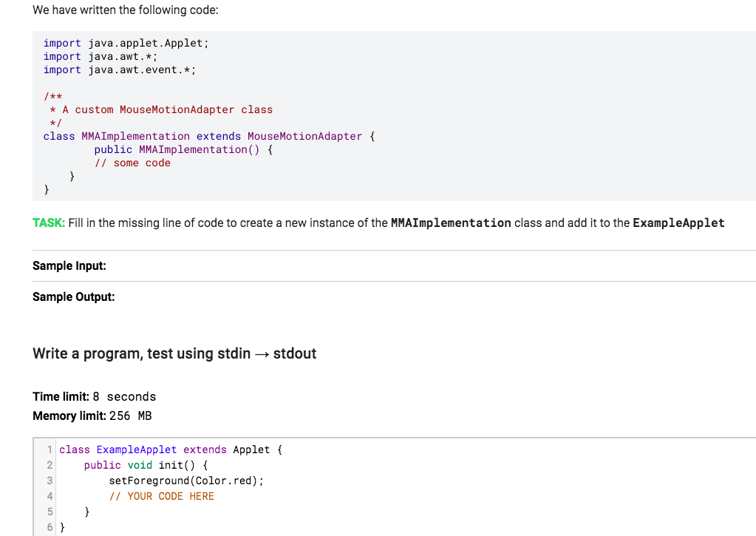
Task: Click line number 4 in the editor gutter
Action: [x=50, y=496]
